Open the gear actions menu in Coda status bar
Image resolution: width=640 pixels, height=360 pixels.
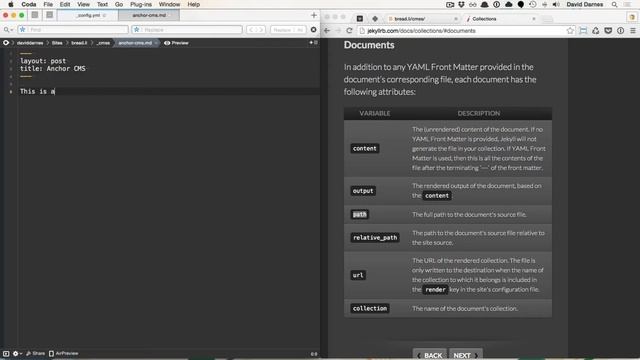[17, 353]
